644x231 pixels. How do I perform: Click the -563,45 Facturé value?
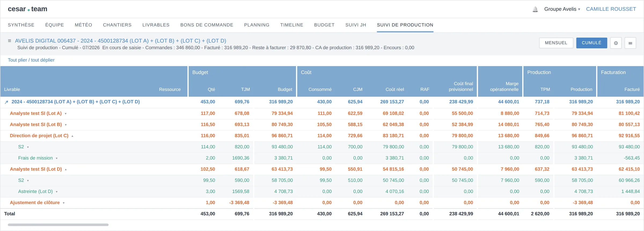point(632,158)
